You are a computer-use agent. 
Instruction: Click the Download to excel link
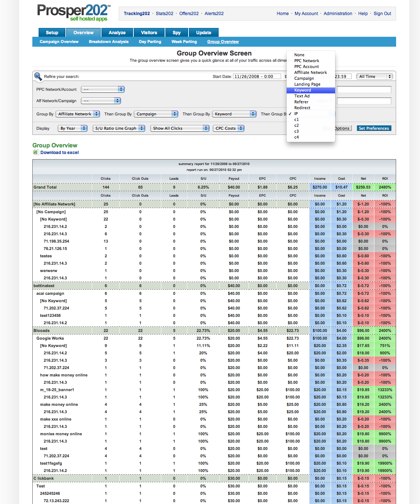[60, 153]
